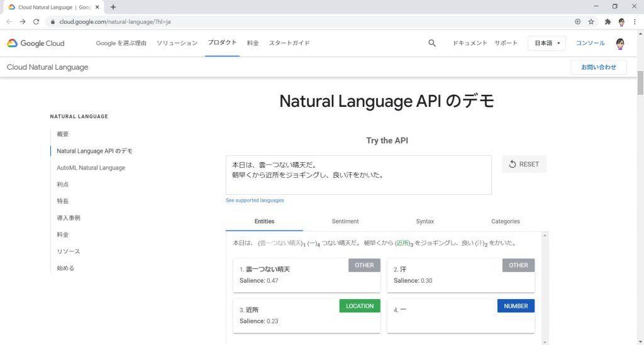Open See supported languages link
Image resolution: width=644 pixels, height=345 pixels.
[x=255, y=200]
